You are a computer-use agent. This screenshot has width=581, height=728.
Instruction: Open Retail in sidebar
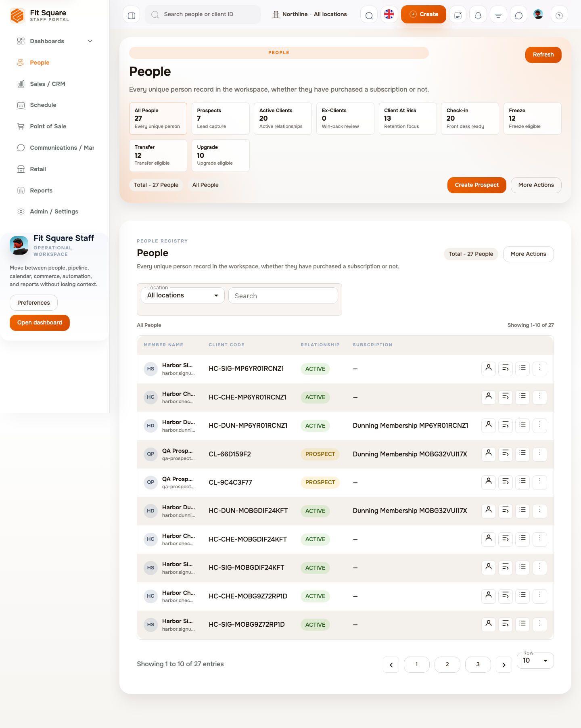click(x=55, y=169)
